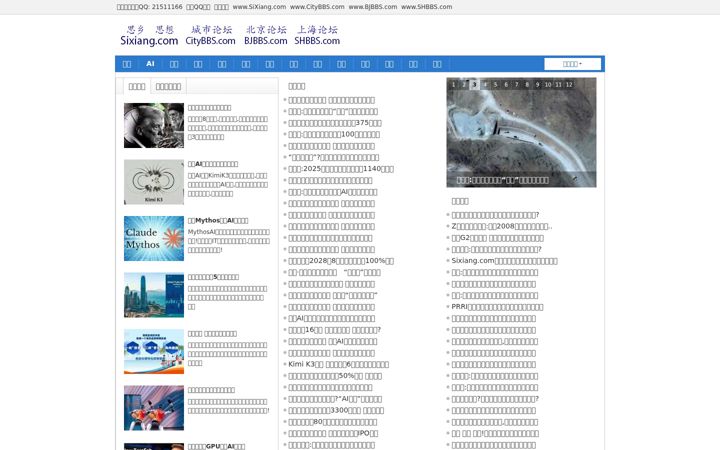Open the headline with "2025" and "1140"
The image size is (720, 450).
(x=341, y=169)
